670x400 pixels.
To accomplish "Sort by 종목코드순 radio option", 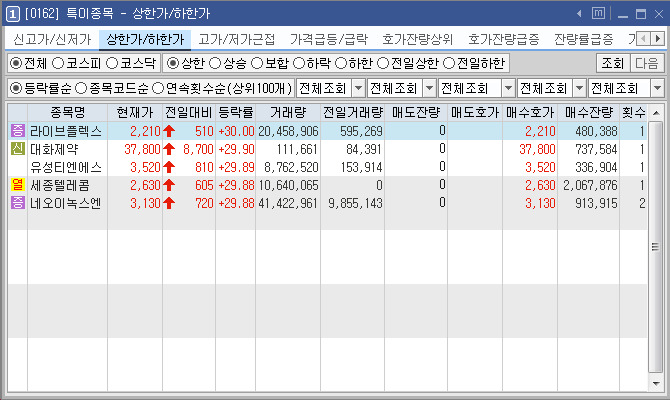I will tap(81, 88).
